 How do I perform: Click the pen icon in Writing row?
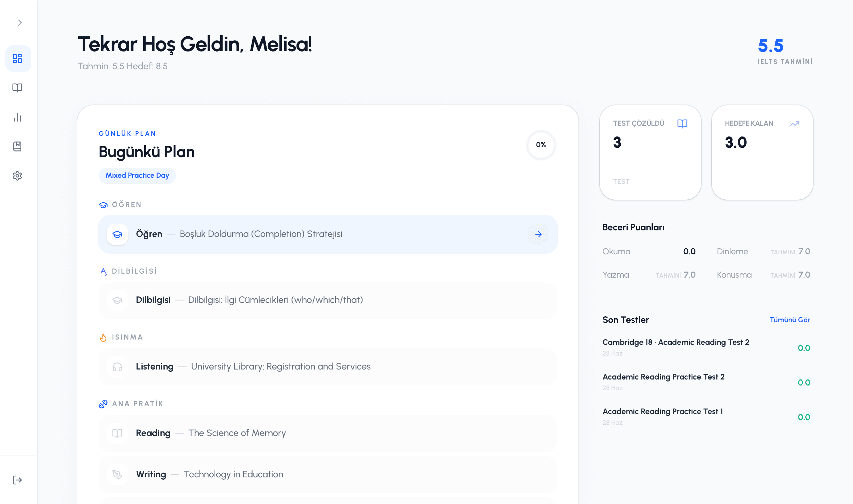click(117, 474)
